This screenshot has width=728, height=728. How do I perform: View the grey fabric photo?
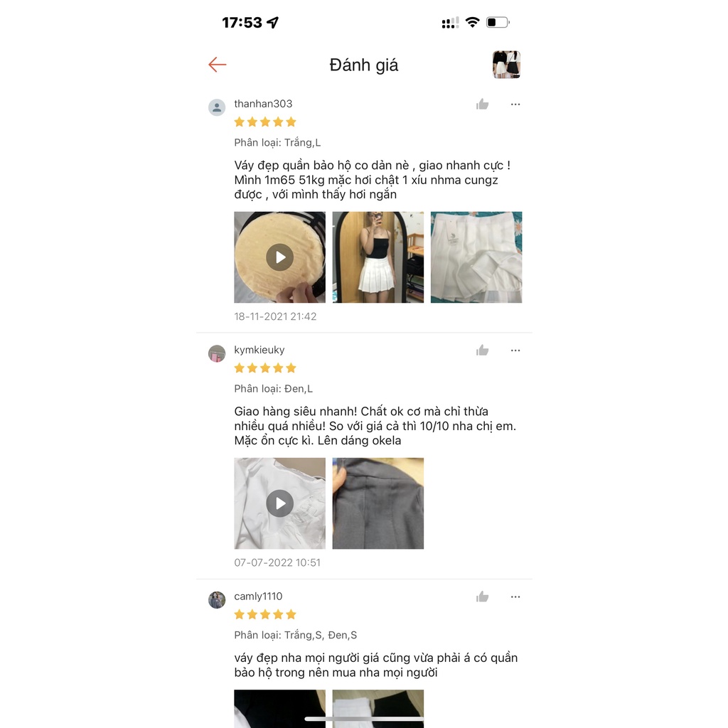[x=378, y=503]
